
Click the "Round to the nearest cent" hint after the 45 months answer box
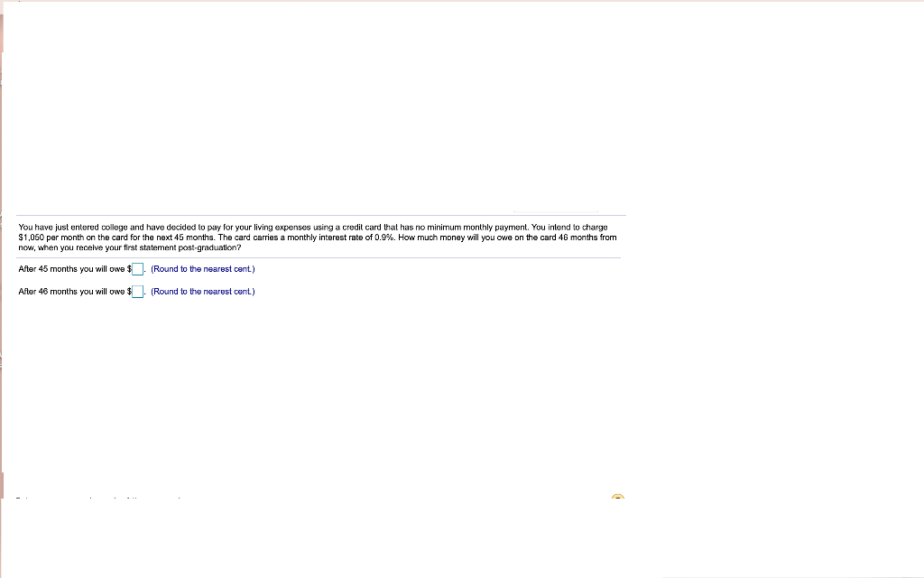[203, 269]
